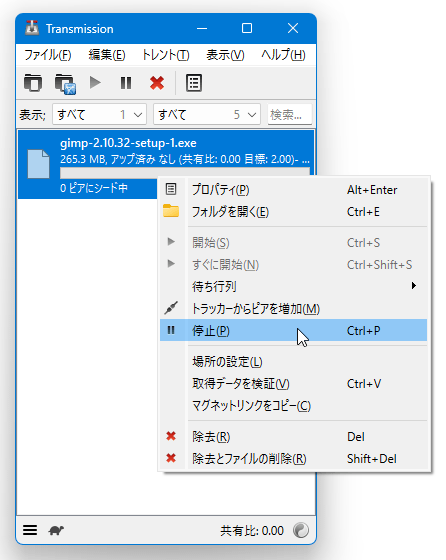Click the red X icon beside 除去(R)
Image resolution: width=446 pixels, height=560 pixels.
[171, 436]
